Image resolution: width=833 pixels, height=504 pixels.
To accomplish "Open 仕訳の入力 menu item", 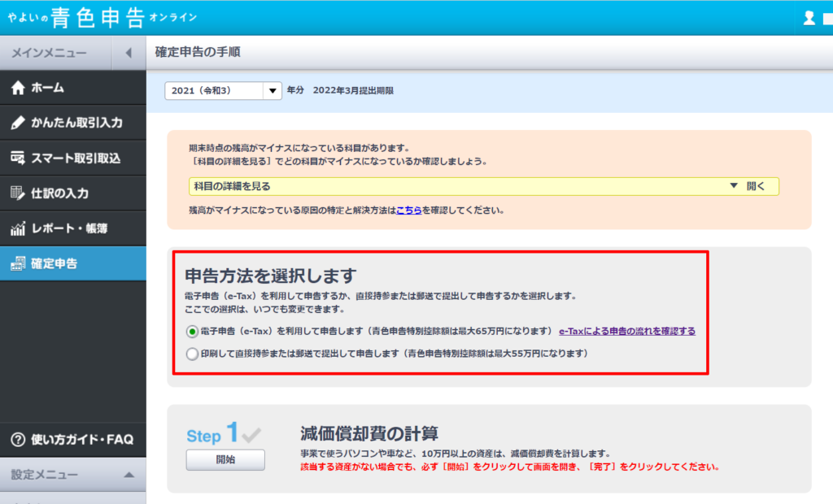I will pyautogui.click(x=72, y=193).
